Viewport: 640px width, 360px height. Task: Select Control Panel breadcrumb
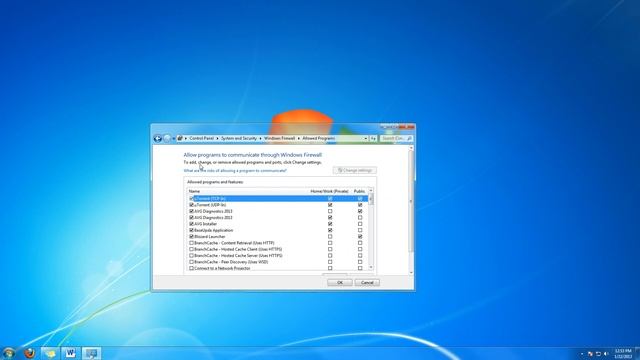(x=202, y=138)
